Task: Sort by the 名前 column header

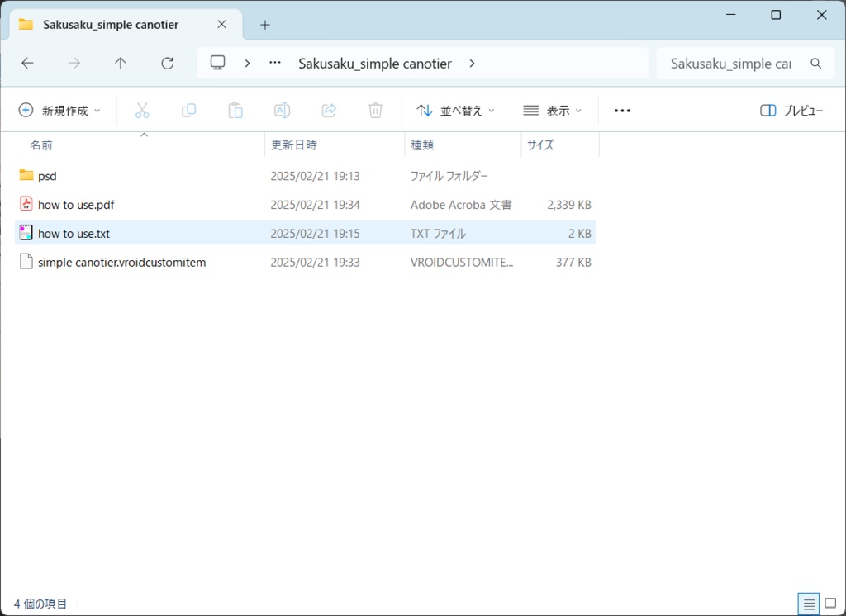Action: tap(41, 145)
